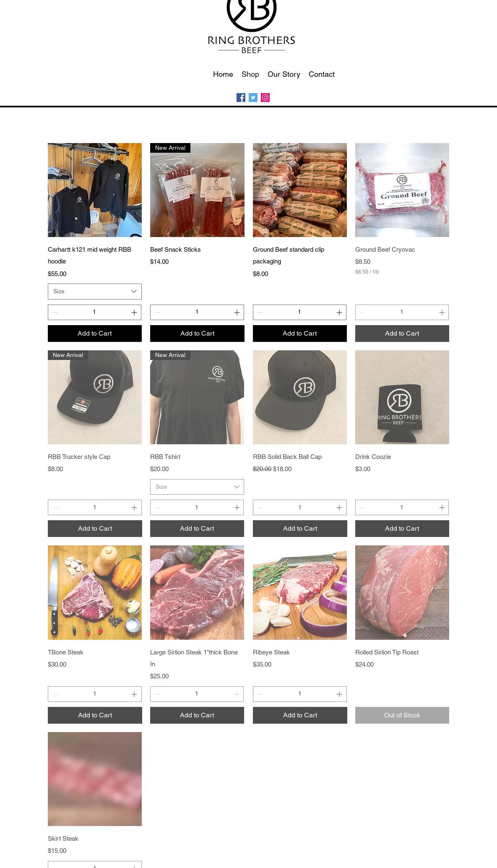Image resolution: width=497 pixels, height=868 pixels.
Task: Expand the hoodie Size dropdown
Action: [95, 292]
